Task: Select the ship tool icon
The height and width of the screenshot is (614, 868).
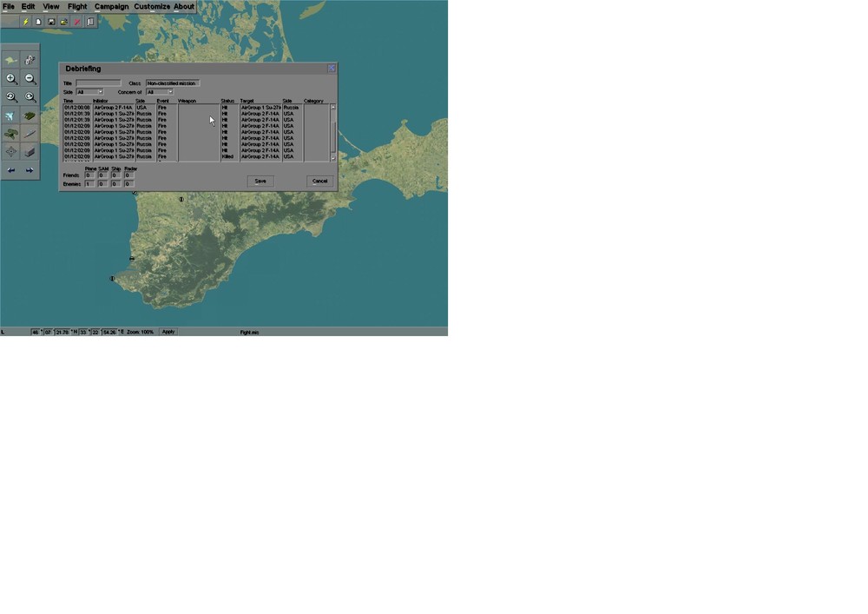Action: click(x=30, y=134)
